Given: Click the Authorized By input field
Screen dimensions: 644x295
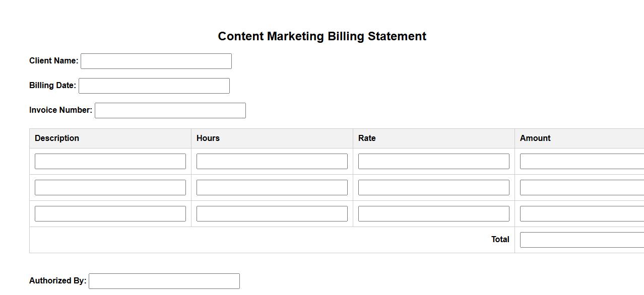Looking at the screenshot, I should click(164, 281).
